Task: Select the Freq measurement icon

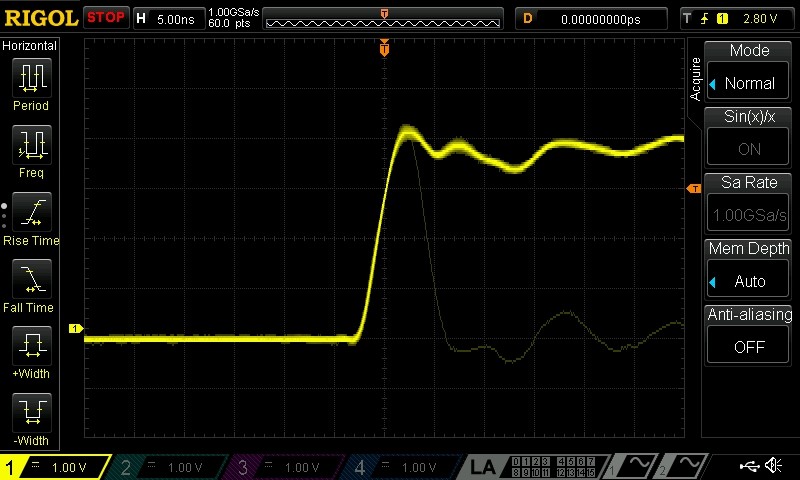Action: click(x=32, y=145)
